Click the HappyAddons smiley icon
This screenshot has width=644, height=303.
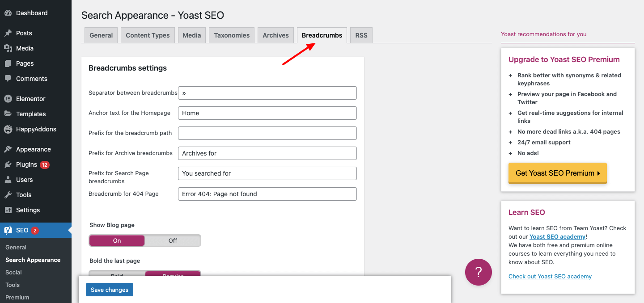(x=8, y=129)
